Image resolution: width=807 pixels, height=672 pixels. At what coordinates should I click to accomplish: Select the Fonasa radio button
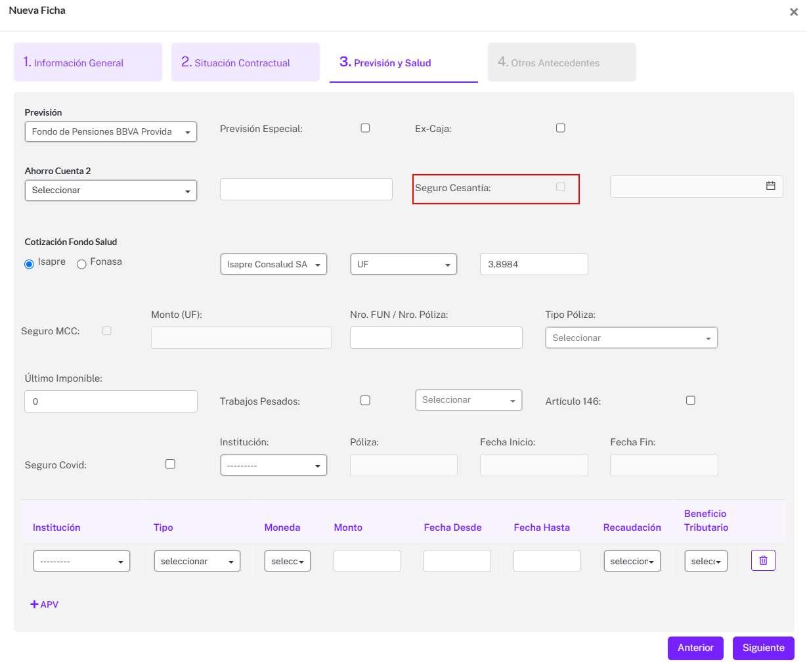[82, 264]
